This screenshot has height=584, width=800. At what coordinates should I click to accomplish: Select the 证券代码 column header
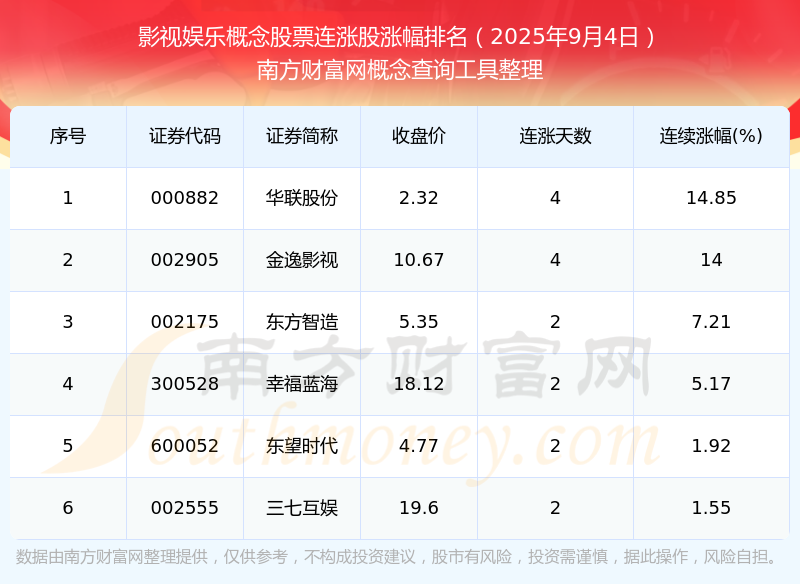pos(185,136)
